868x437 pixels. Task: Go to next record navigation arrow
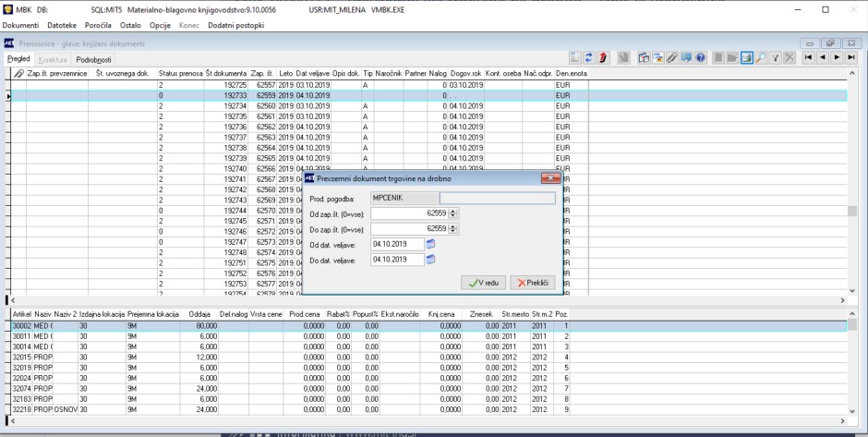coord(837,57)
